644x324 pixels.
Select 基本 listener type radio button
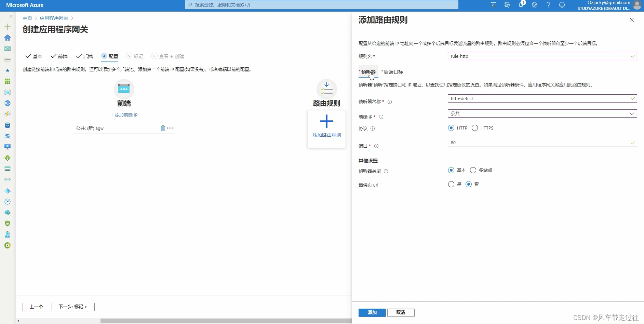coord(451,170)
